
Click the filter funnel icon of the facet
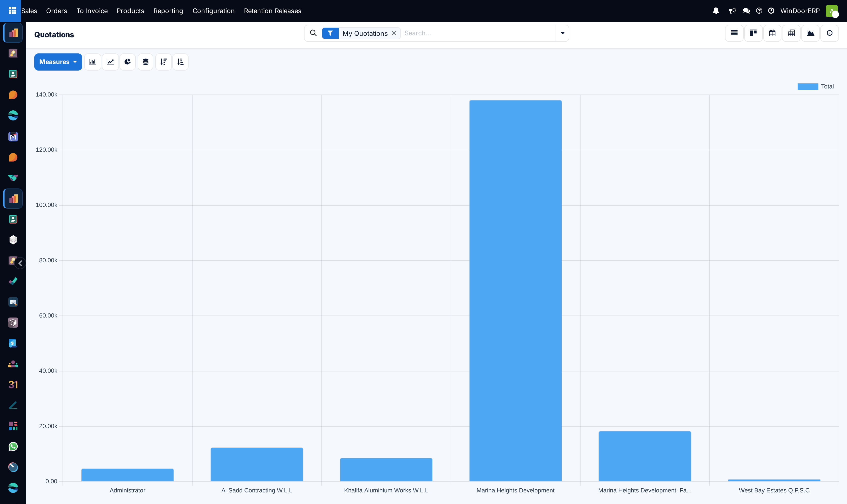[330, 33]
